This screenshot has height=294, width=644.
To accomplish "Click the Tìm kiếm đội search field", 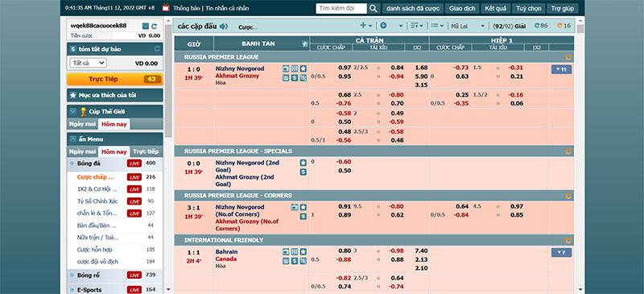I will pos(341,8).
